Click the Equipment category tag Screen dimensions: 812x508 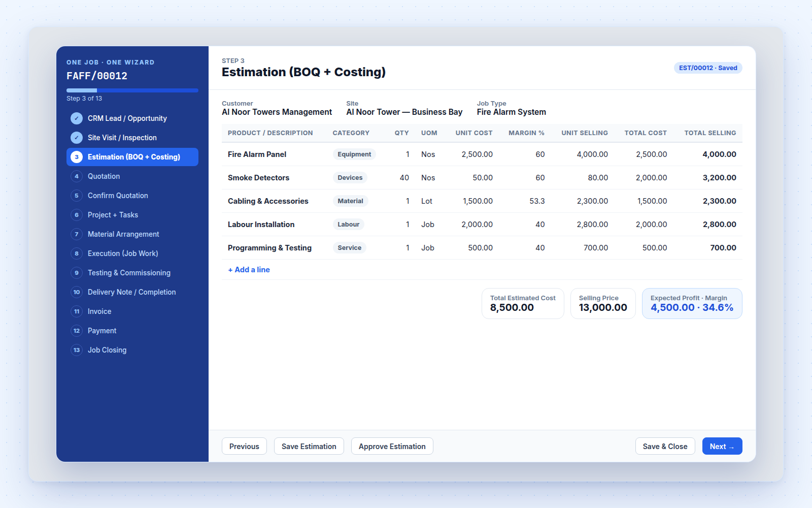[x=354, y=154]
